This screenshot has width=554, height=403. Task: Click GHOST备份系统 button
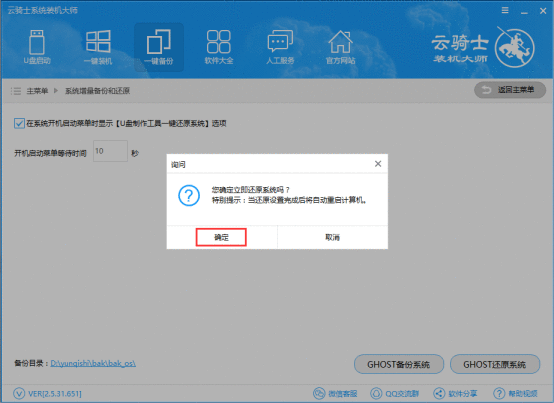399,364
